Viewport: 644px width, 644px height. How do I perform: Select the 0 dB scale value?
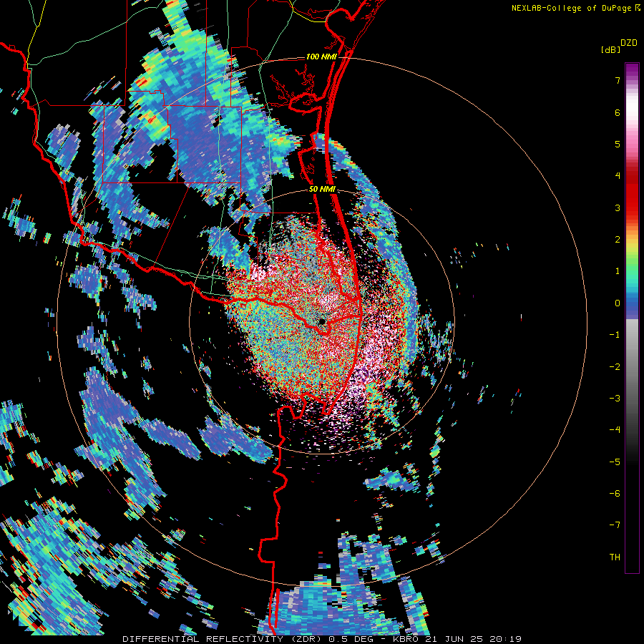[x=618, y=303]
